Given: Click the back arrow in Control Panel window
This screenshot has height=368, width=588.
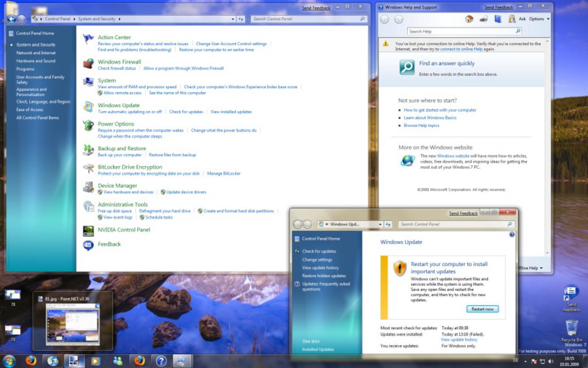Looking at the screenshot, I should [x=11, y=19].
